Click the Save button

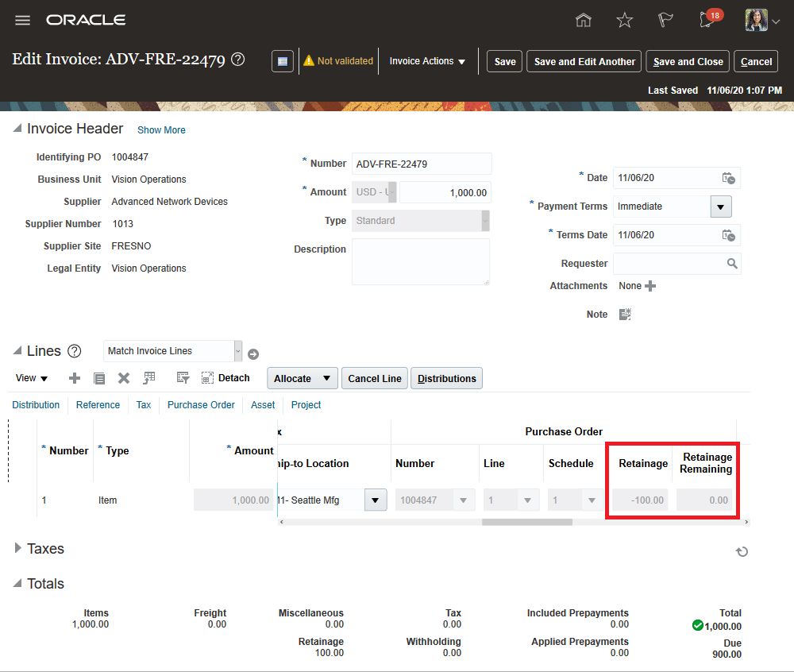point(504,61)
